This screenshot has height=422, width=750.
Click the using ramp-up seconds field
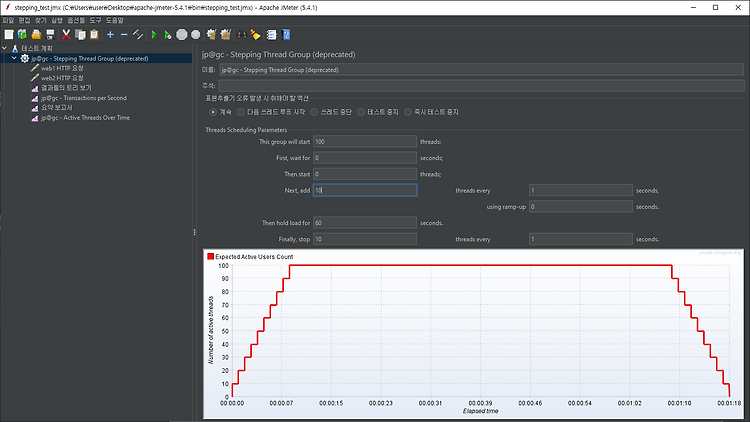tap(581, 207)
